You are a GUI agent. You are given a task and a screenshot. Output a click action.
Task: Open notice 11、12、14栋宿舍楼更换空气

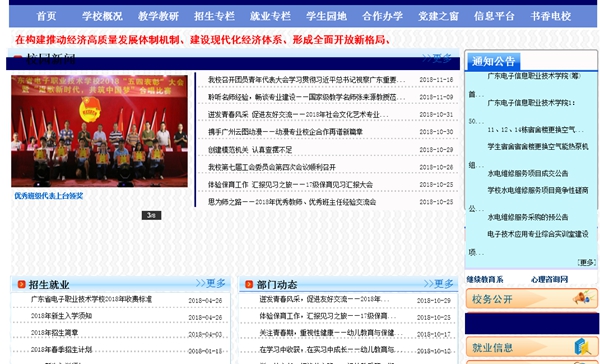535,130
